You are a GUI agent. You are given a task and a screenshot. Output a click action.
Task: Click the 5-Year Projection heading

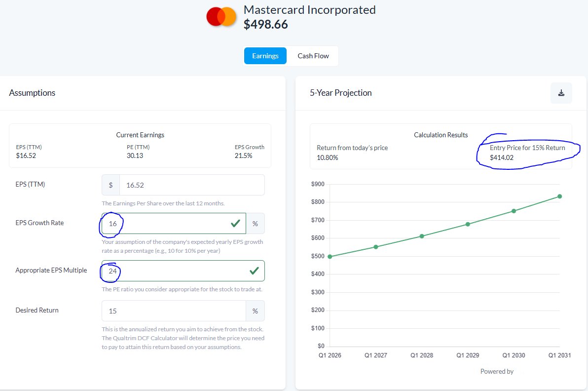pyautogui.click(x=341, y=93)
